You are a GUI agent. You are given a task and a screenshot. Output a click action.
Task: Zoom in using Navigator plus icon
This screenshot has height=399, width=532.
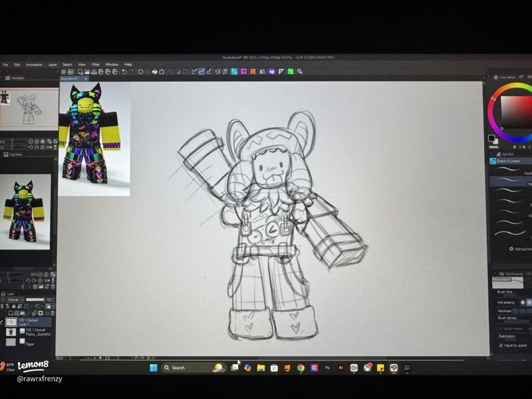coord(37,141)
